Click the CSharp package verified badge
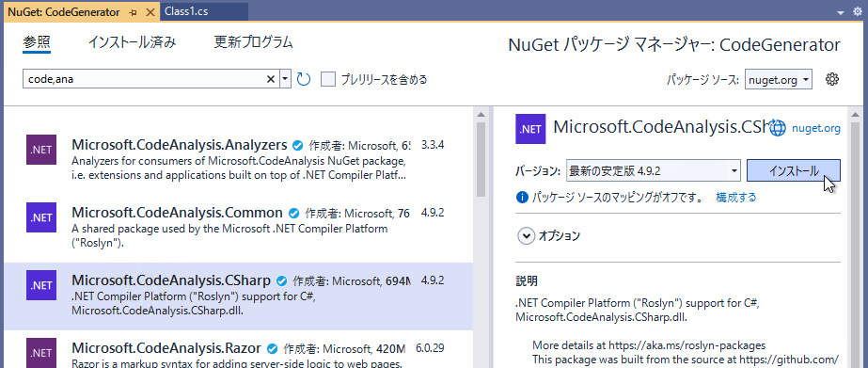Viewport: 868px width, 368px height. pos(282,280)
